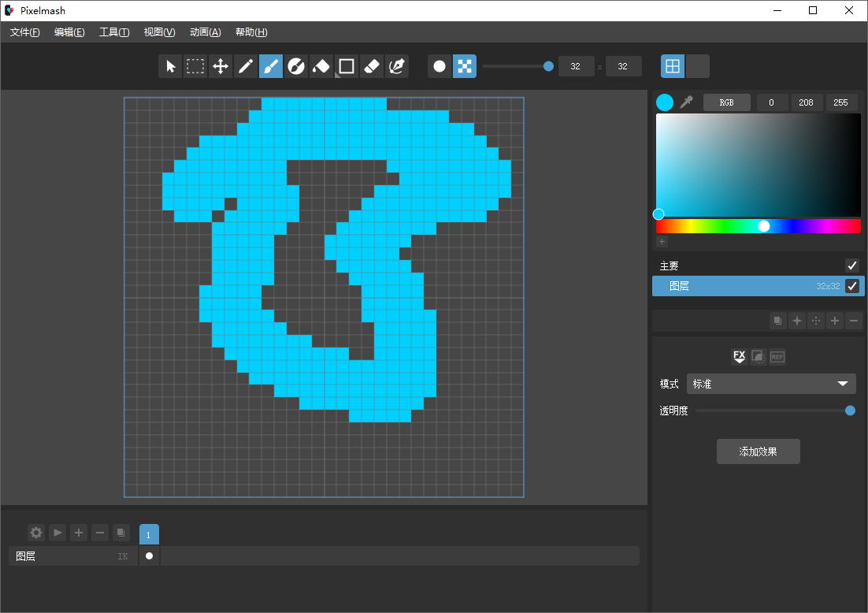Image resolution: width=868 pixels, height=613 pixels.
Task: Click the keyframe dot on 图层 track
Action: [x=149, y=556]
